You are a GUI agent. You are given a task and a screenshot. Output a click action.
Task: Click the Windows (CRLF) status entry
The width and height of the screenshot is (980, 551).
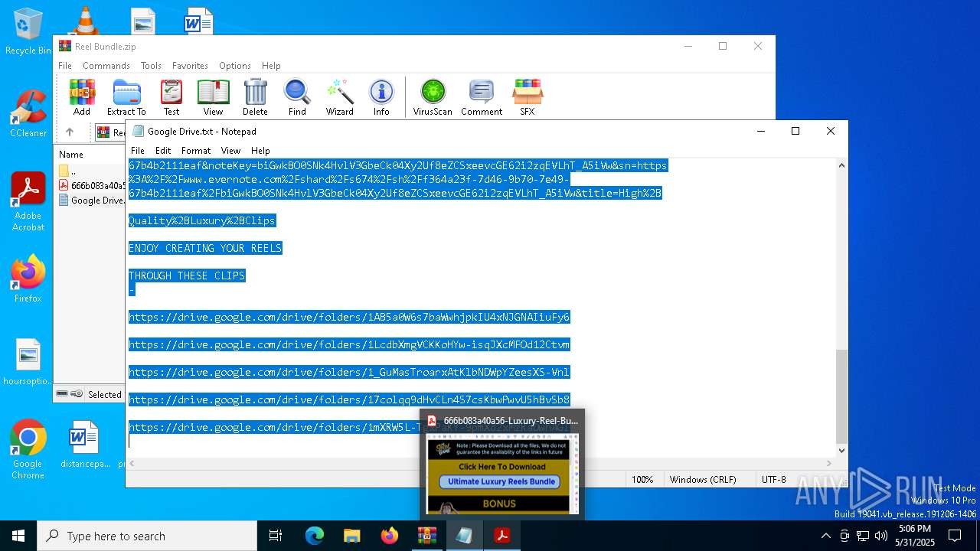pyautogui.click(x=703, y=479)
